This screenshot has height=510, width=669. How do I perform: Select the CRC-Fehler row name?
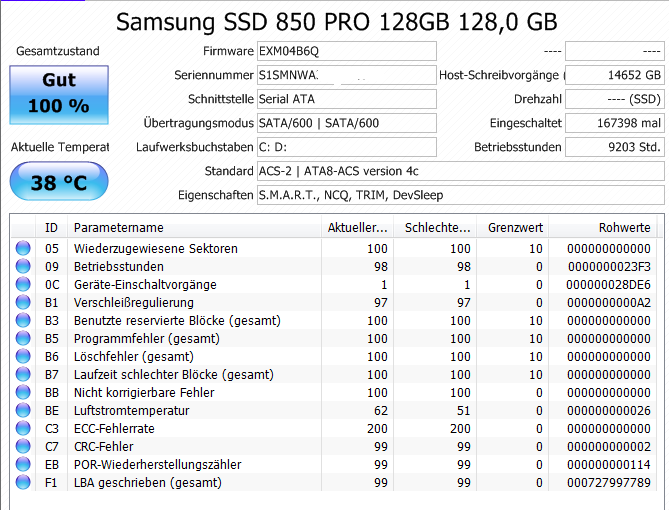pos(103,446)
